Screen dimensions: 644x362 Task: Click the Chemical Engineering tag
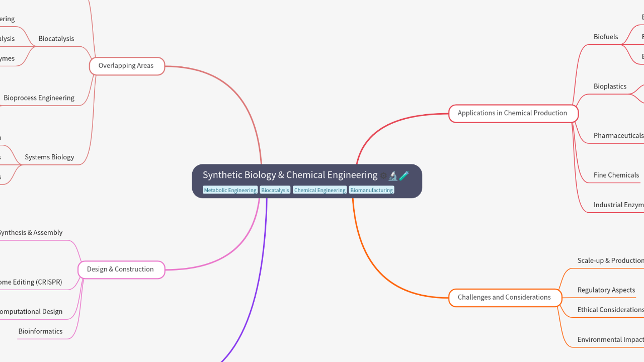[320, 190]
